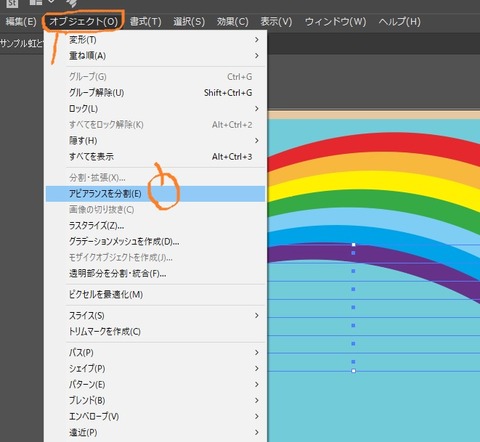Select ピクセルを最適化(M) menu item

155,295
